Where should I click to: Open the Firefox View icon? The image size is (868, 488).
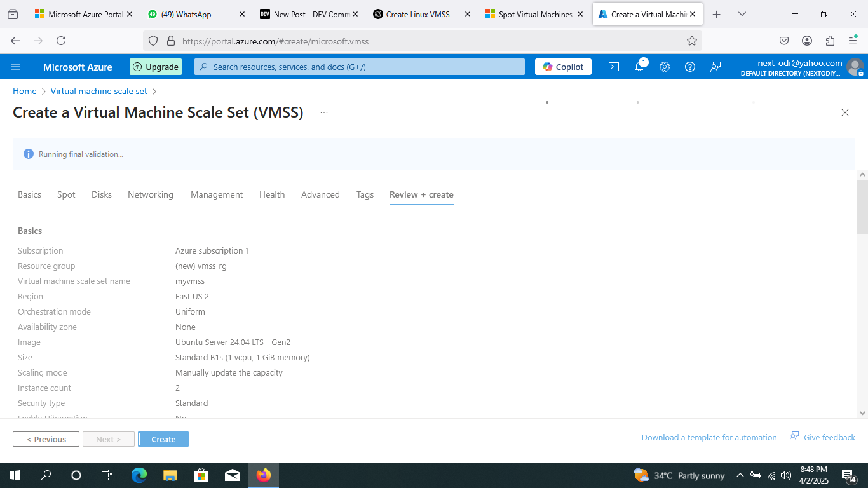(13, 14)
